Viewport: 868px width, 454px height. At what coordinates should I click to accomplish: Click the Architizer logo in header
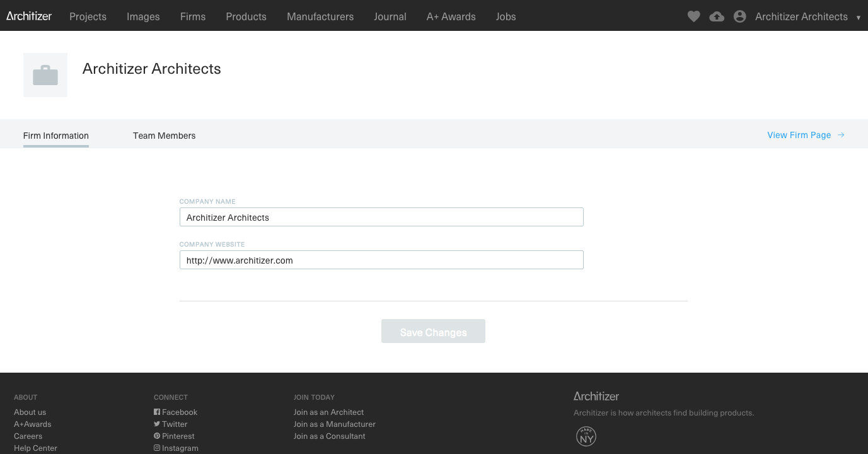[x=29, y=16]
